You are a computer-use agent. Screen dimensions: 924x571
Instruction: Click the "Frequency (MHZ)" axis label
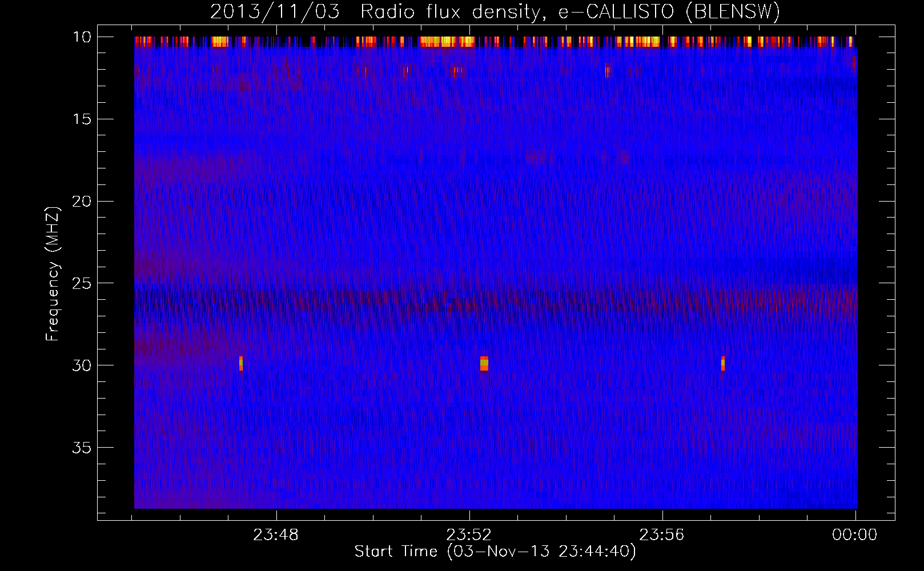(x=52, y=274)
